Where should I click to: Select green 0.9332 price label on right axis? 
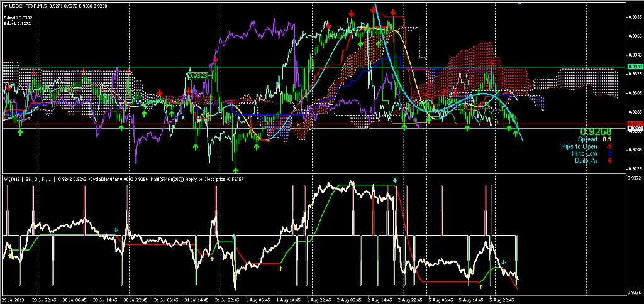pyautogui.click(x=634, y=67)
